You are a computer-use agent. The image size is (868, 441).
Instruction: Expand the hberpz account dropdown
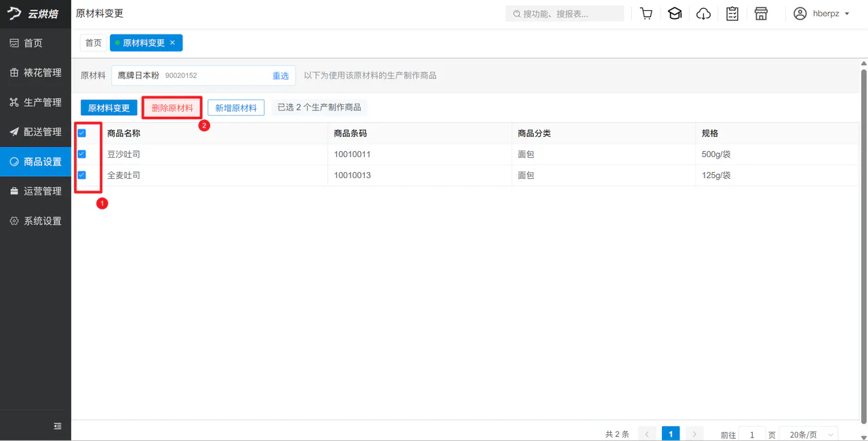tap(831, 14)
